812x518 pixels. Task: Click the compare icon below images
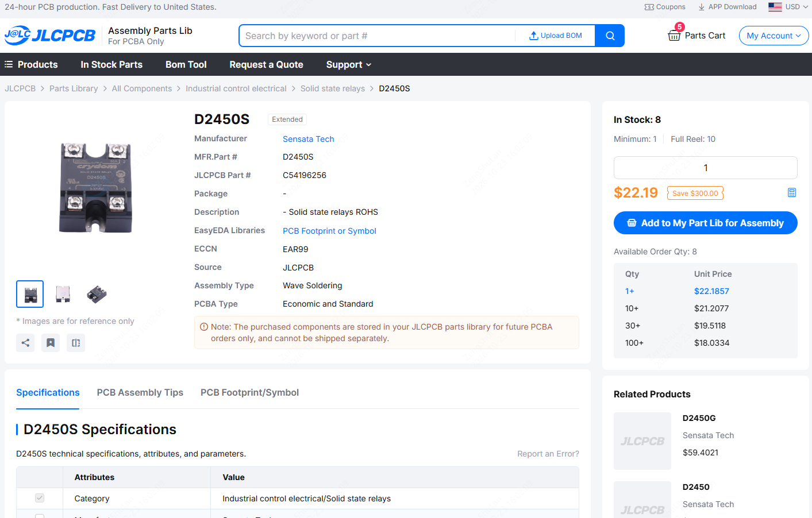pyautogui.click(x=76, y=343)
